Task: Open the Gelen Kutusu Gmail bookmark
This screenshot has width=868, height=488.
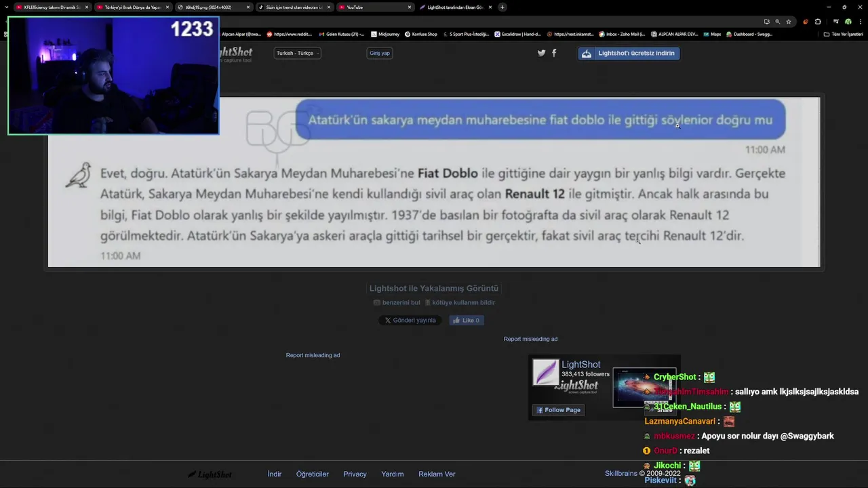Action: [341, 34]
